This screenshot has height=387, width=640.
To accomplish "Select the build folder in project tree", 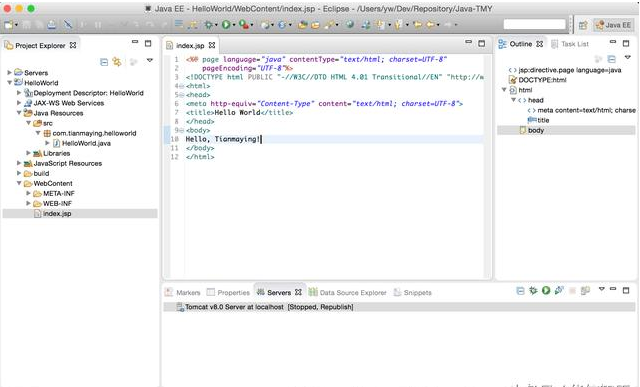I will 41,173.
